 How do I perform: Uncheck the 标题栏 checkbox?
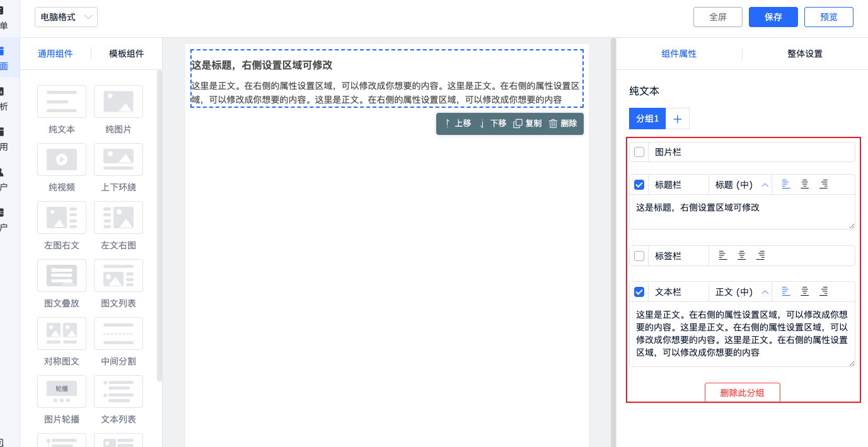639,185
